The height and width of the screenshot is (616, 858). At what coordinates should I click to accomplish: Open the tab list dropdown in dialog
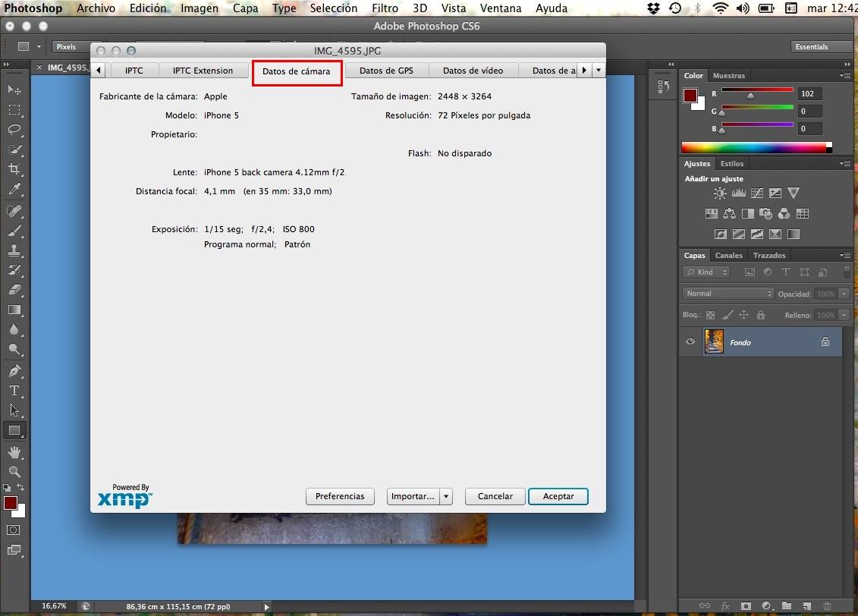(599, 71)
